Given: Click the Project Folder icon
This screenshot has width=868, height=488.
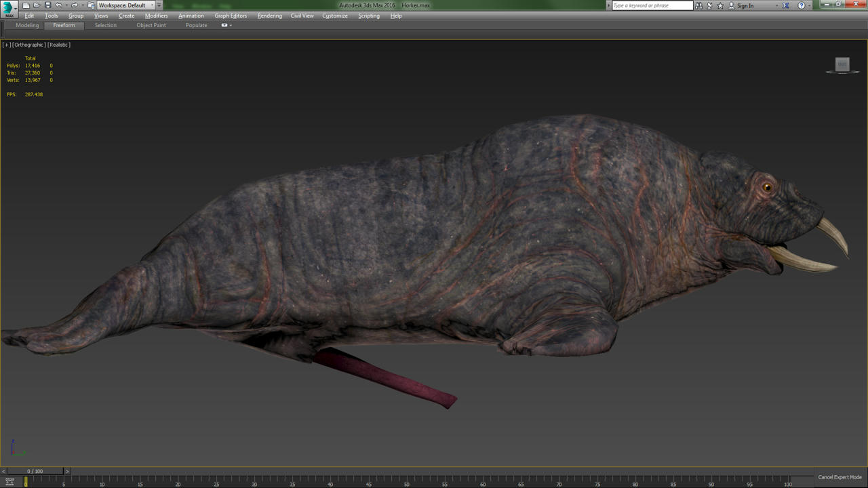Looking at the screenshot, I should (x=91, y=5).
